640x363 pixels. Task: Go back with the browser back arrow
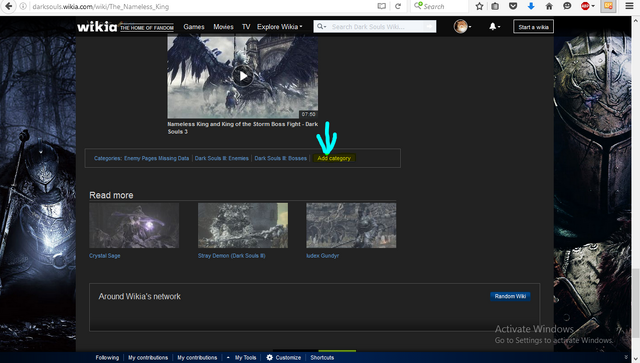pyautogui.click(x=8, y=6)
